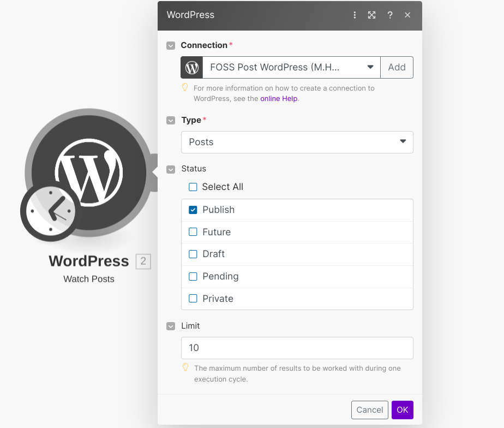Close the WordPress dialog with X
This screenshot has width=504, height=428.
[407, 15]
